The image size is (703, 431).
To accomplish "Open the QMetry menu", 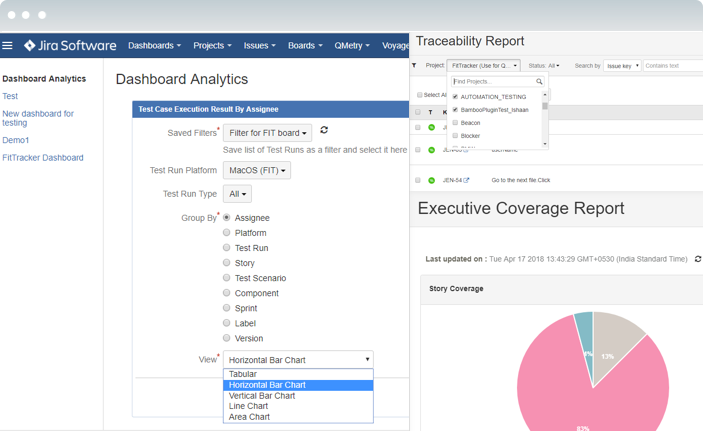I will tap(352, 45).
